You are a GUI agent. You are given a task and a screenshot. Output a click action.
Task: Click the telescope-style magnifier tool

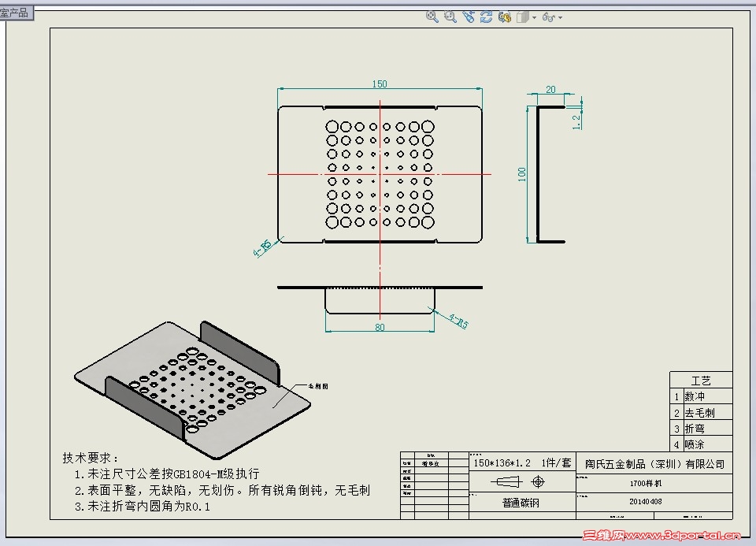(469, 17)
